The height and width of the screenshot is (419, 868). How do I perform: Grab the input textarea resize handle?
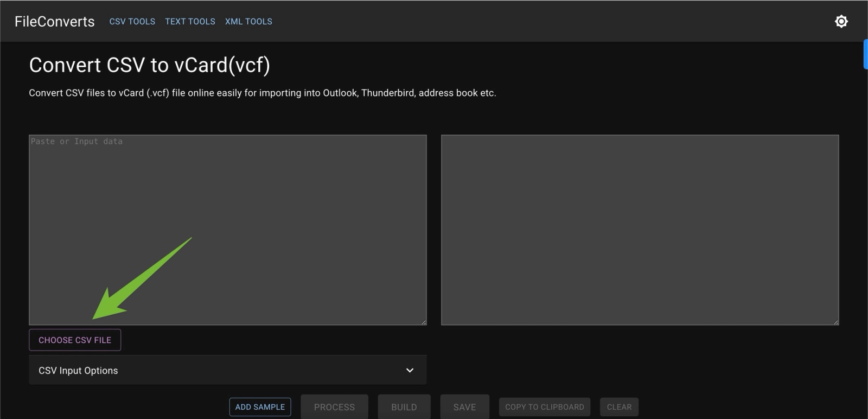point(424,322)
